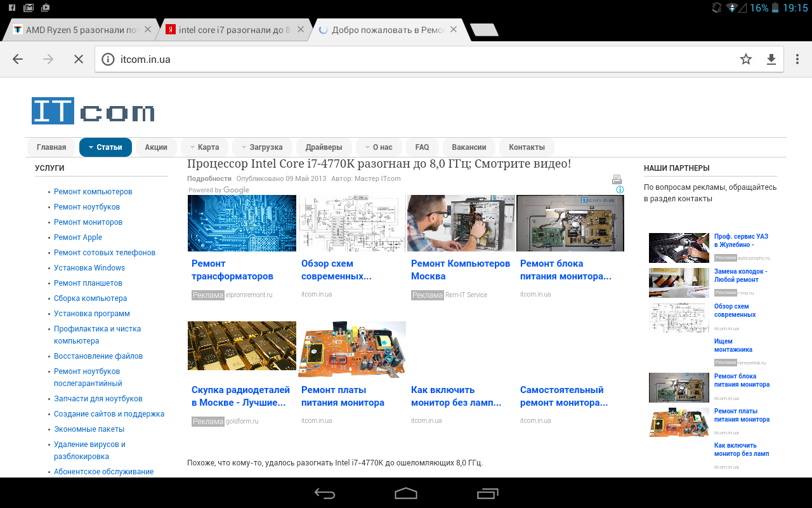The height and width of the screenshot is (508, 812).
Task: Stop loading the page
Action: [79, 59]
